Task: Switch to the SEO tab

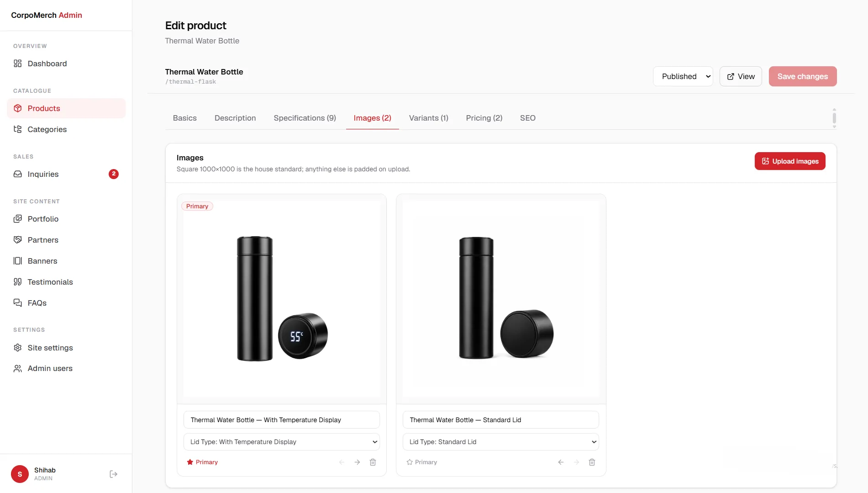Action: [527, 118]
